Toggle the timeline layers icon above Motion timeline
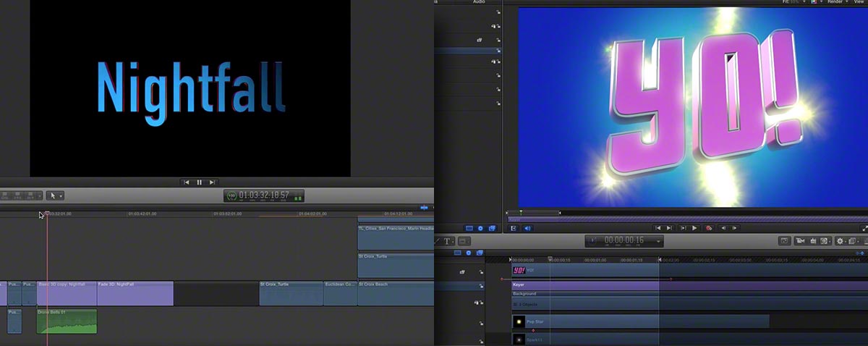 tap(457, 253)
